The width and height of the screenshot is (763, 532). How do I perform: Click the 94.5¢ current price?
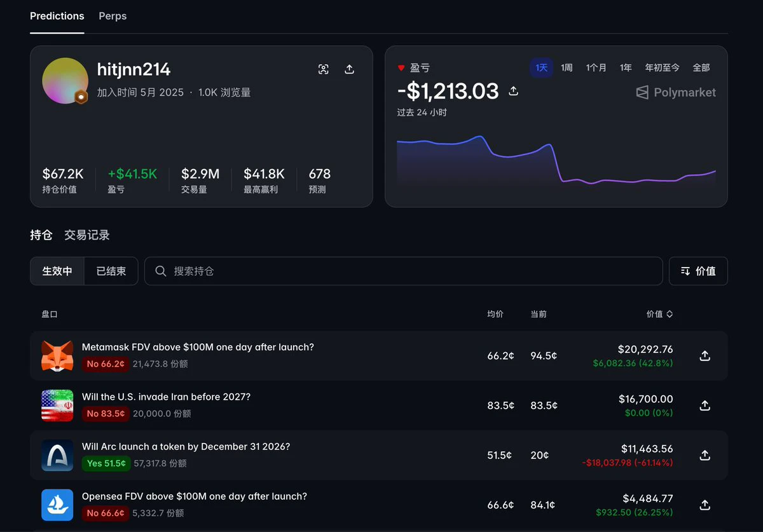click(544, 356)
